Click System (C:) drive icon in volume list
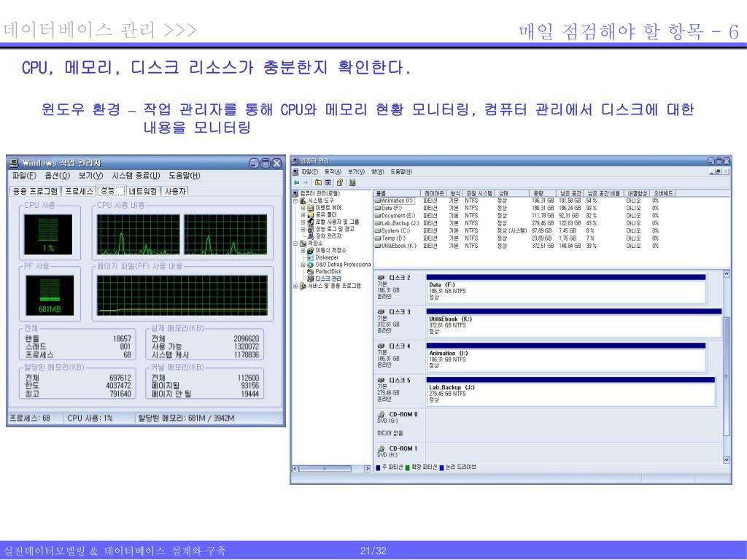Viewport: 747px width, 560px height. pyautogui.click(x=378, y=231)
